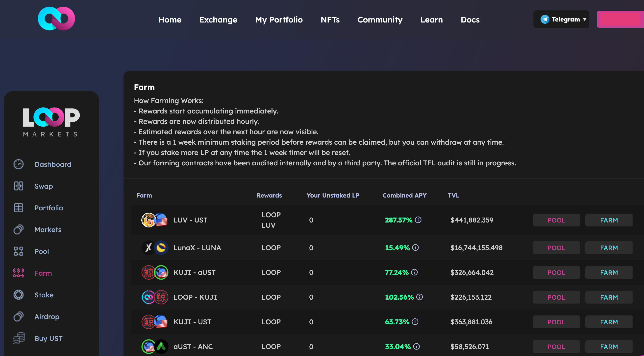Click the Swap icon in sidebar

click(19, 186)
